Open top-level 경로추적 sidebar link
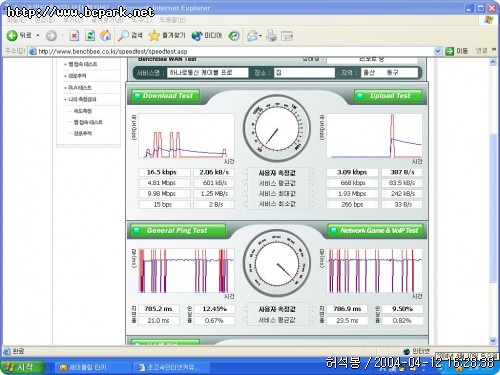This screenshot has height=375, width=500. [77, 76]
